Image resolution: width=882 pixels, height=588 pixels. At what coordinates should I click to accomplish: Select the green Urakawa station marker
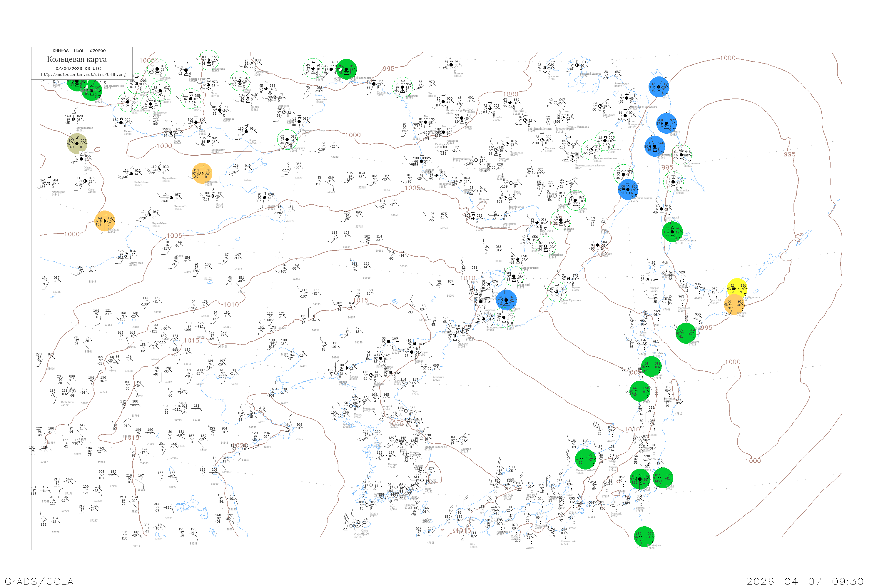(x=686, y=333)
